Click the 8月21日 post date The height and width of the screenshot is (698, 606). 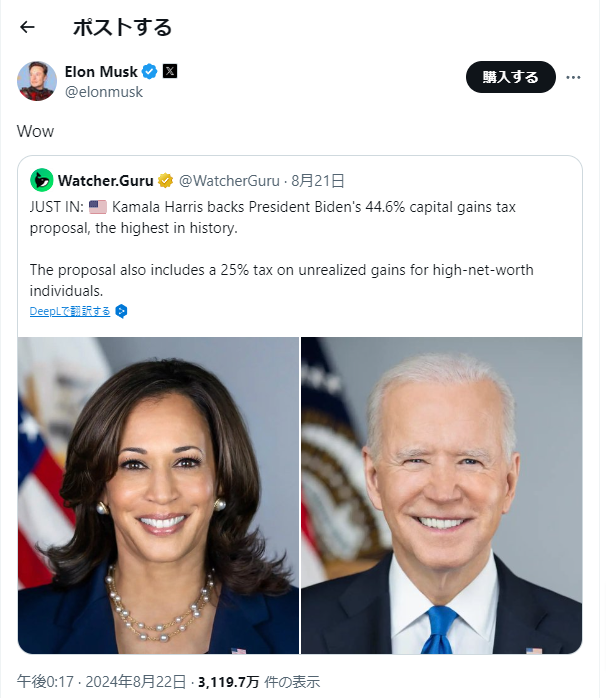pos(318,181)
